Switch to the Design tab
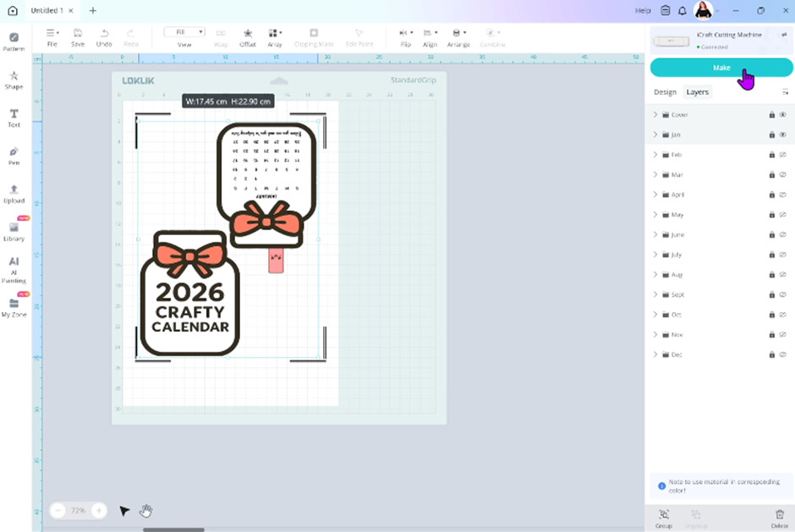This screenshot has height=532, width=795. tap(665, 92)
